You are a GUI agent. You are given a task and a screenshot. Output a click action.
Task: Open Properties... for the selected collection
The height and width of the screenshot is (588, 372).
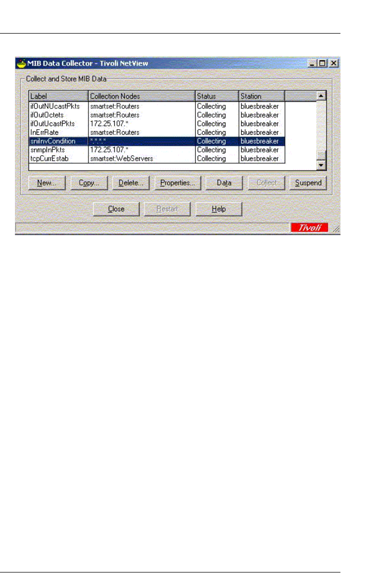[177, 183]
